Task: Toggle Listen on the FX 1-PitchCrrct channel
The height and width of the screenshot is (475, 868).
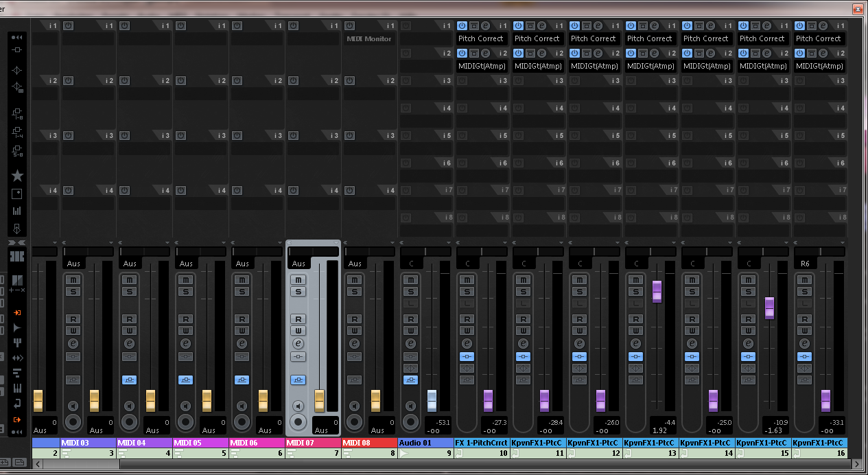Action: 467,303
